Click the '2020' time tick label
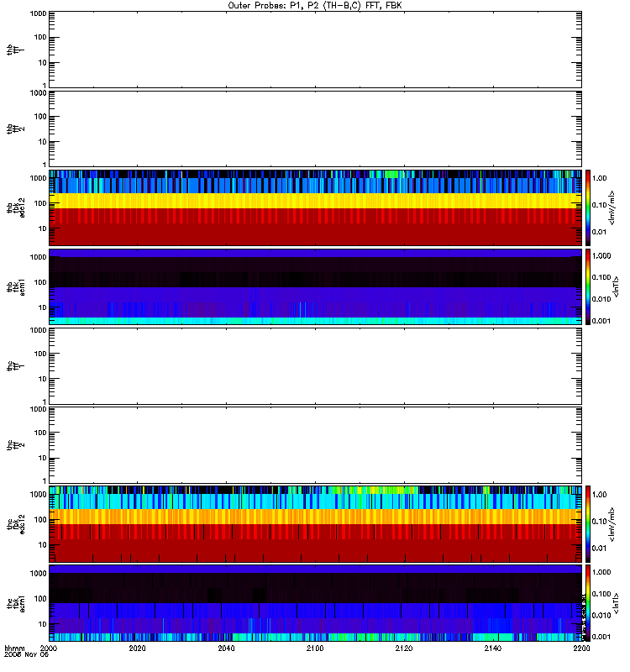The height and width of the screenshot is (672, 630). coord(137,648)
